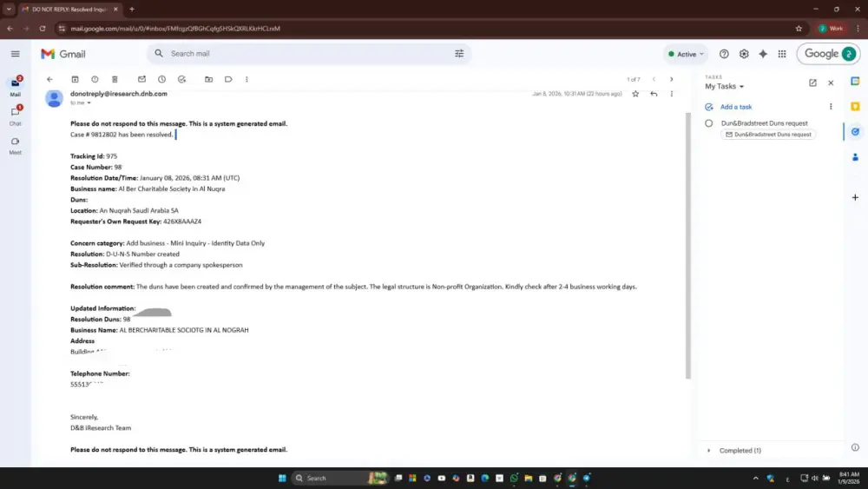Viewport: 868px width, 489px height.
Task: Snooze this email clock icon
Action: (x=161, y=79)
